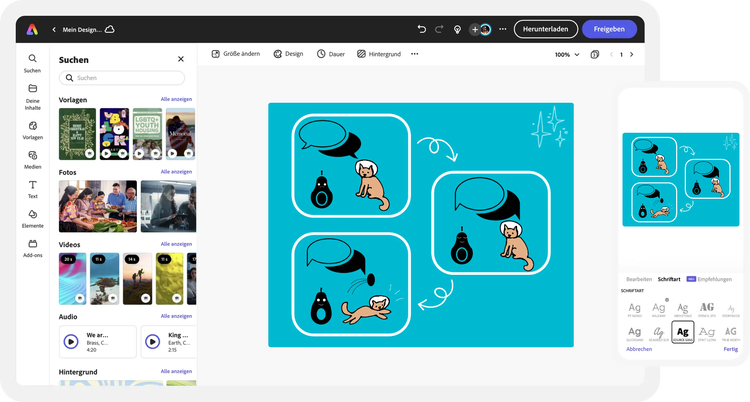Close the Suchen panel
Screen dimensions: 750x402
pyautogui.click(x=181, y=59)
